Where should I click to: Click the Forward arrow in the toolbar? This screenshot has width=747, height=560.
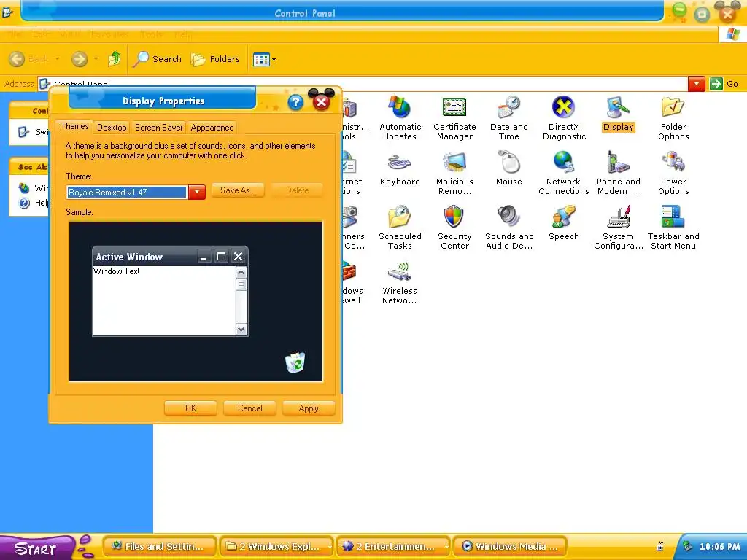[79, 59]
